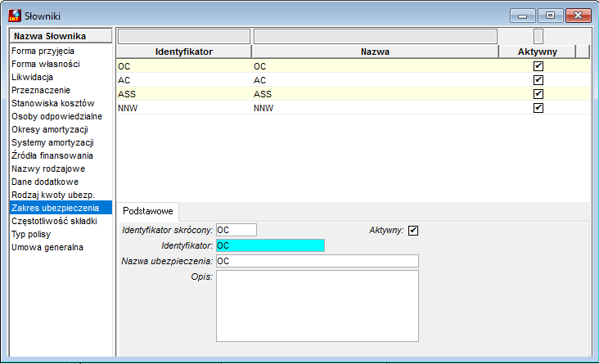Toggle Aktywny checkbox in the OC row
The height and width of the screenshot is (364, 599).
(538, 66)
